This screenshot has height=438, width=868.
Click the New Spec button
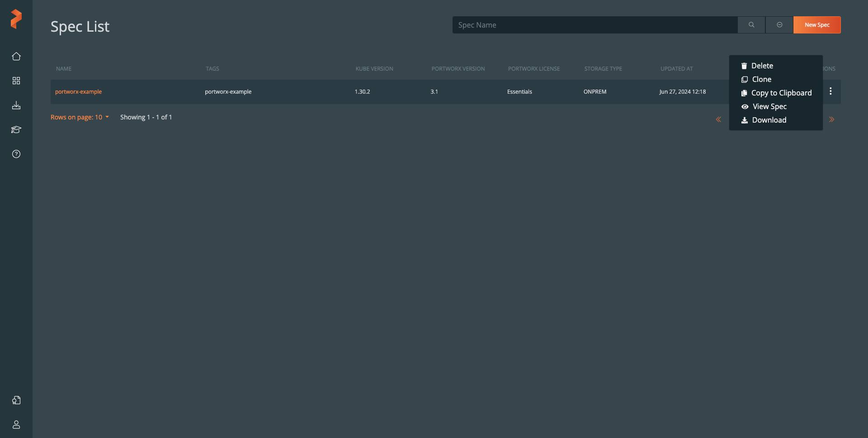pos(816,25)
